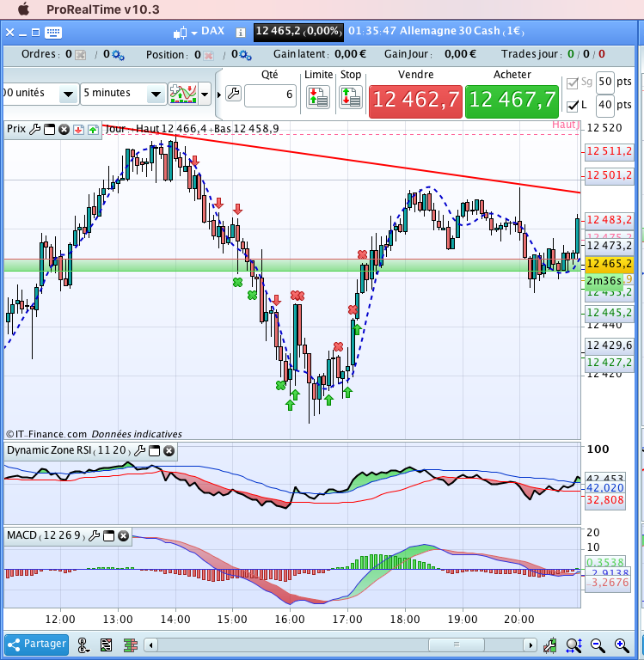This screenshot has height=660, width=644.
Task: Open the virtual keyboard icon in title bar
Action: click(53, 33)
